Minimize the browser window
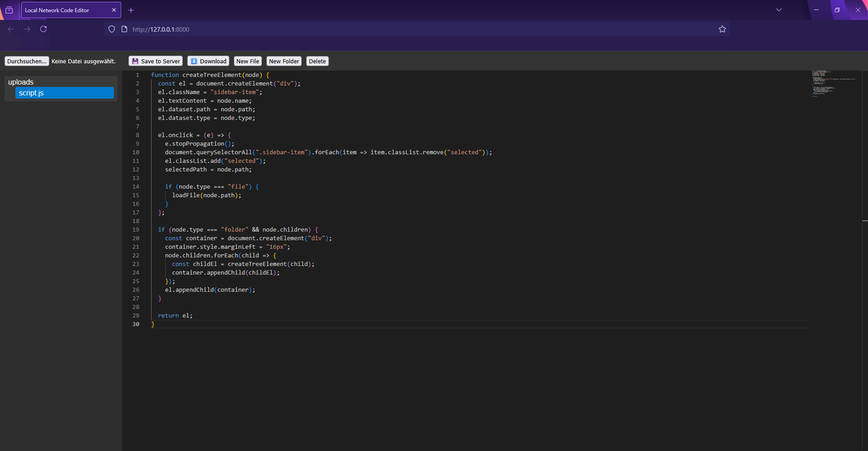The image size is (868, 451). (x=816, y=10)
